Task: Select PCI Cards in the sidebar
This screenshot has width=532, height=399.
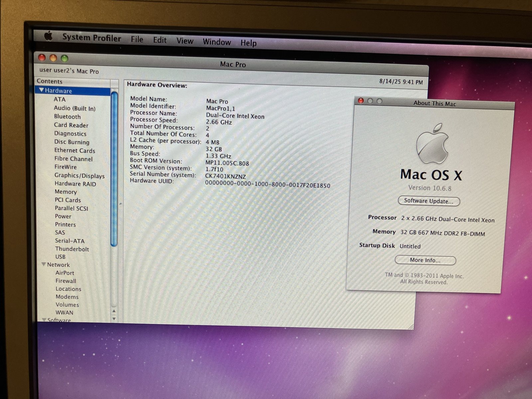Action: pos(68,200)
